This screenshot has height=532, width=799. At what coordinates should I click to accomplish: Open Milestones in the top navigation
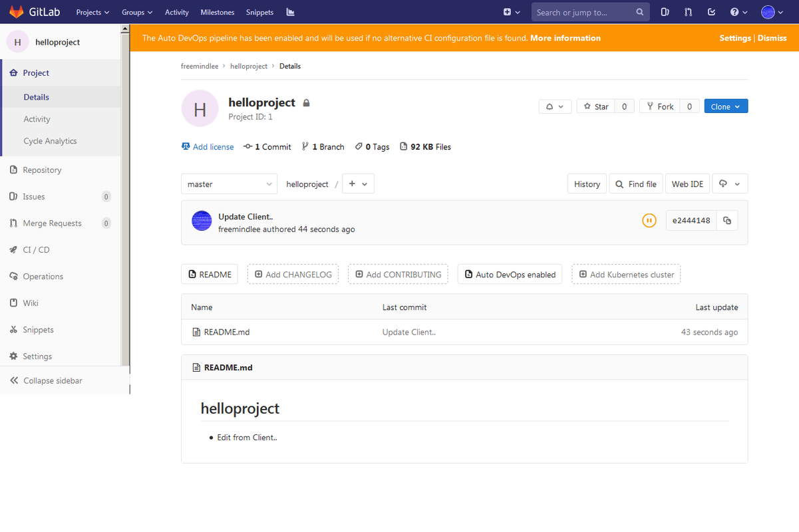218,12
